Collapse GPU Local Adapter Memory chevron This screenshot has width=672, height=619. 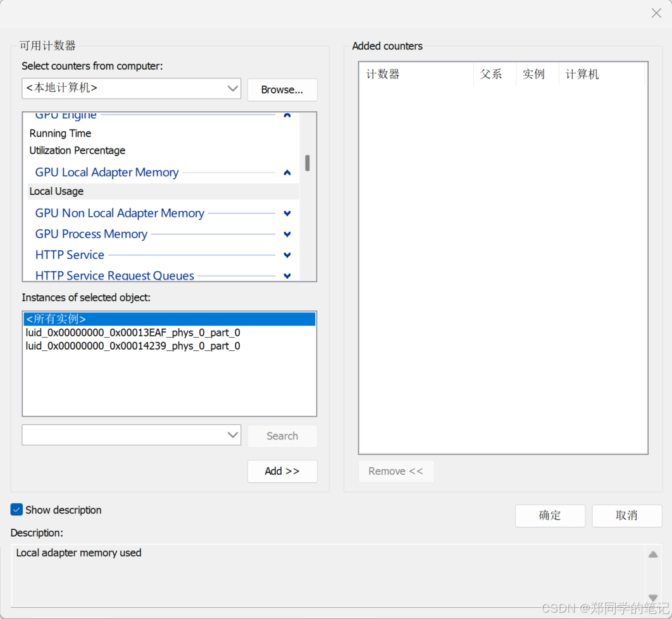287,172
